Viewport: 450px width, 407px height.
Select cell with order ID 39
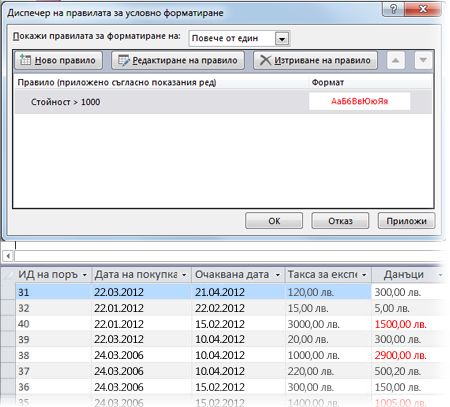[x=53, y=339]
